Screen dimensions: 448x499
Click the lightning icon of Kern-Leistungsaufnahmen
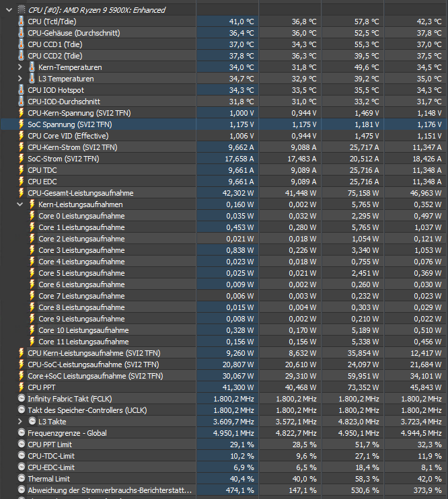32,204
